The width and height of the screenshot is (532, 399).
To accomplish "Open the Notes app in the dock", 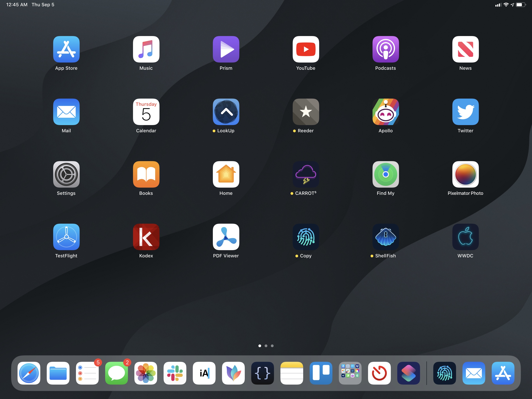I will pos(292,373).
